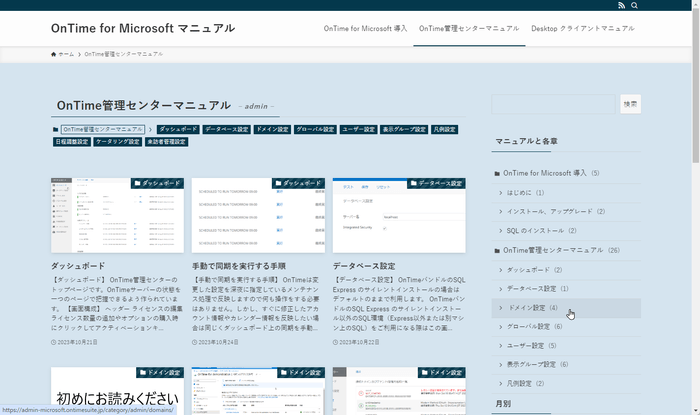Open site title OnTime for Microsoft マニュアル
Screen dimensions: 700x415
(143, 28)
